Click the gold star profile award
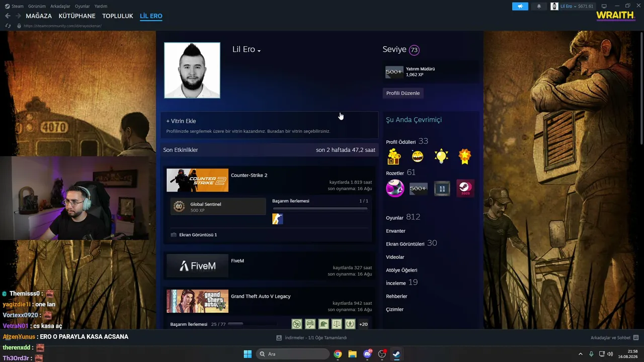 coord(465,157)
